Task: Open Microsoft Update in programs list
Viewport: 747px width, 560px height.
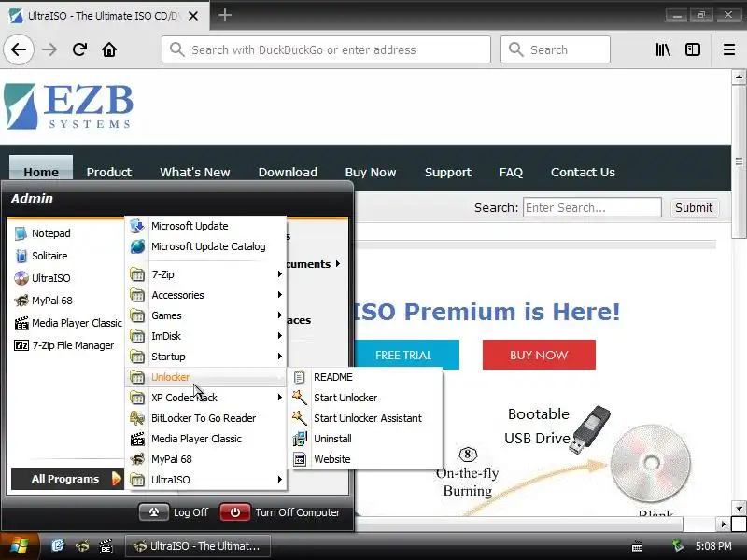Action: (205, 226)
